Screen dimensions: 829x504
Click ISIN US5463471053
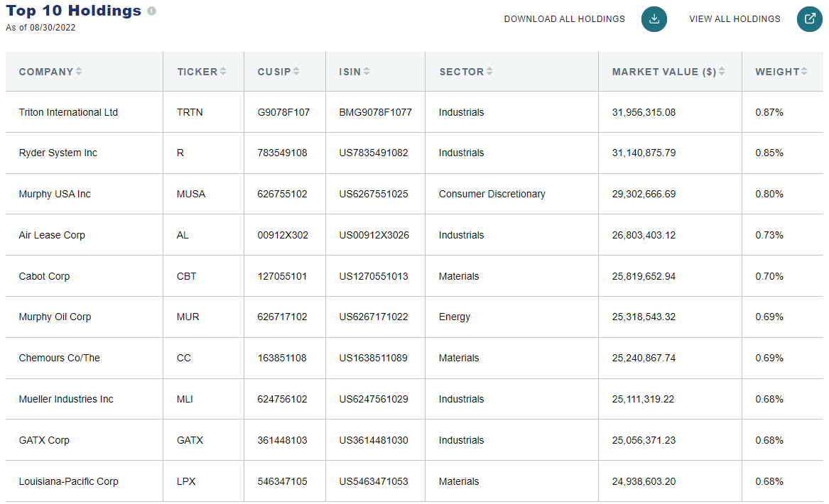374,482
